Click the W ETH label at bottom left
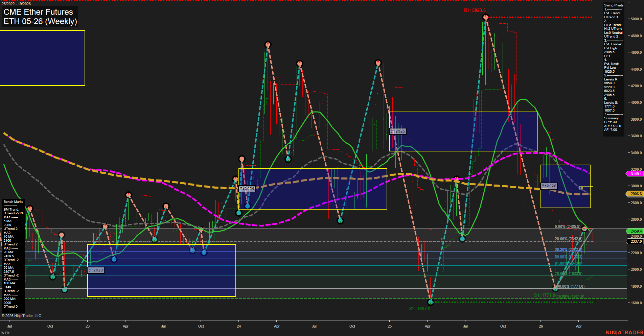 [x=6, y=333]
